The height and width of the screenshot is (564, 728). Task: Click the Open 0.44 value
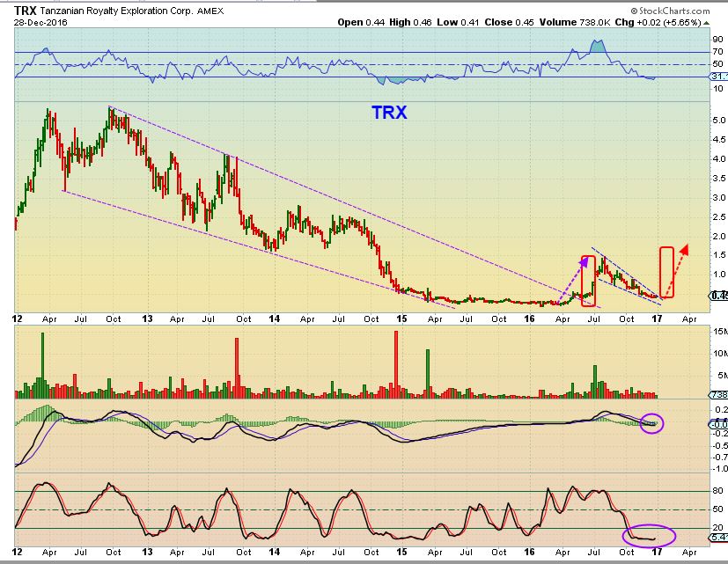click(x=361, y=22)
